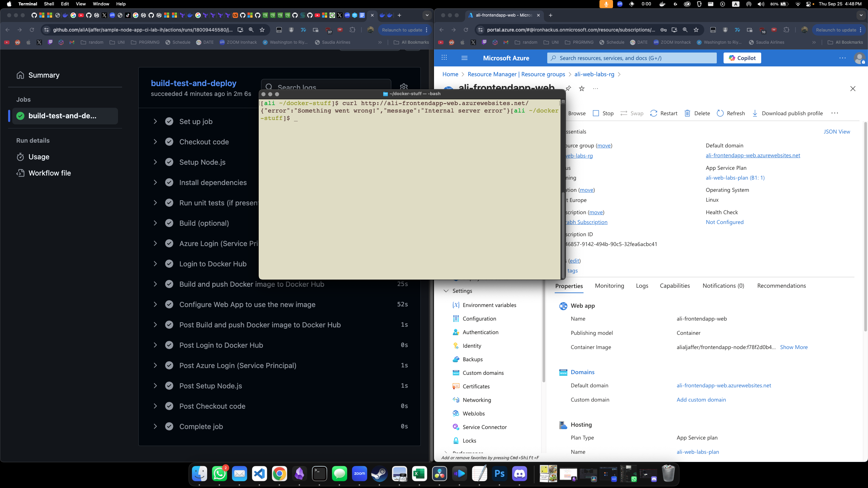
Task: Open the Workflow file link
Action: coord(50,173)
